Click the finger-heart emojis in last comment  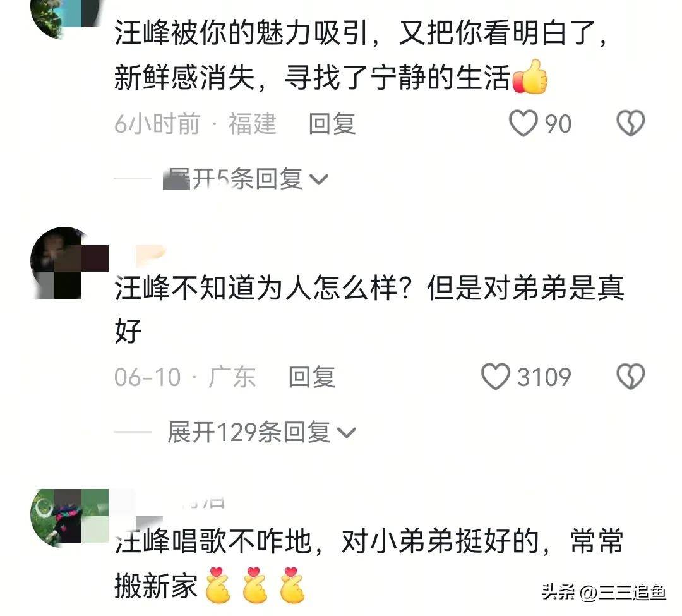(255, 585)
